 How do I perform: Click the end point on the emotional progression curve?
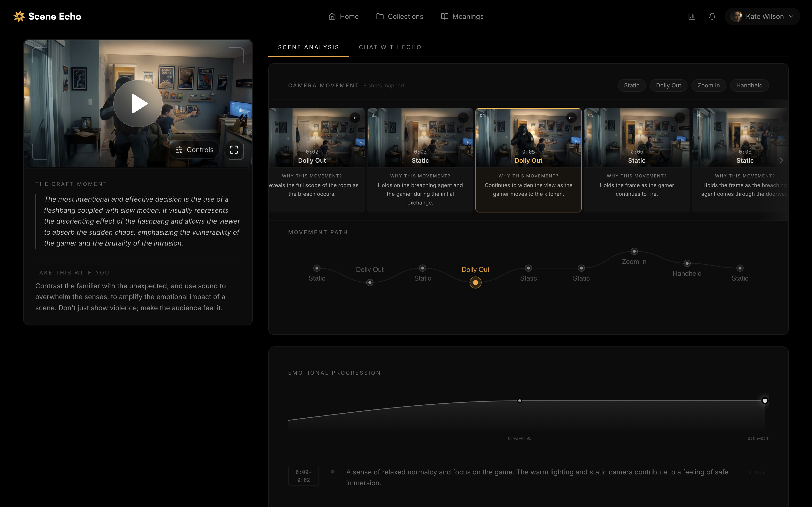coord(765,401)
